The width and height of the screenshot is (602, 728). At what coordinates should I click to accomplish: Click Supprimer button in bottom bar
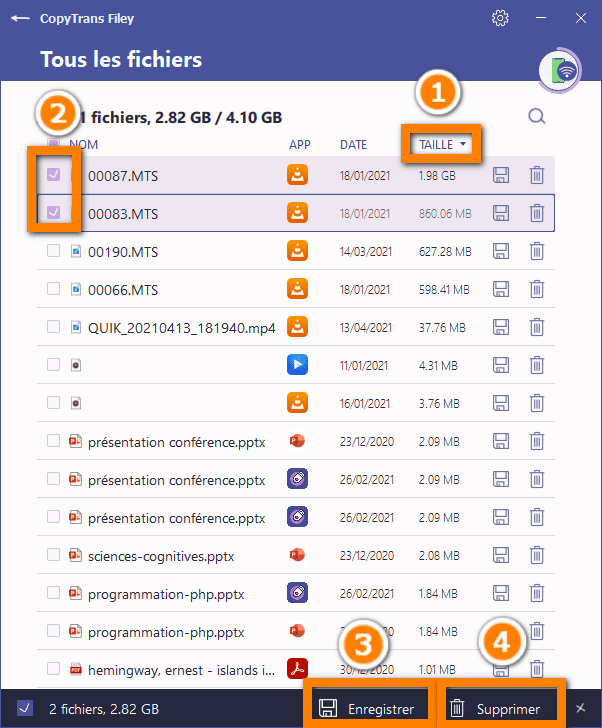coord(501,708)
